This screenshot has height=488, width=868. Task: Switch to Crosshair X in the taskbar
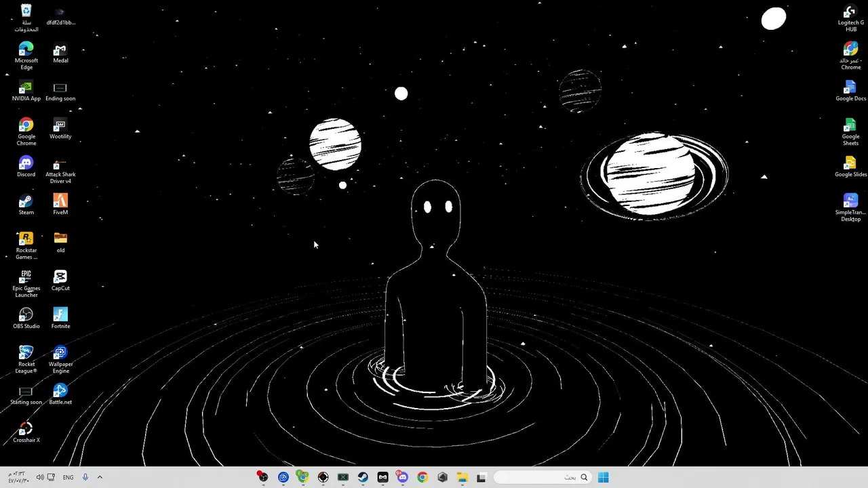pos(323,477)
